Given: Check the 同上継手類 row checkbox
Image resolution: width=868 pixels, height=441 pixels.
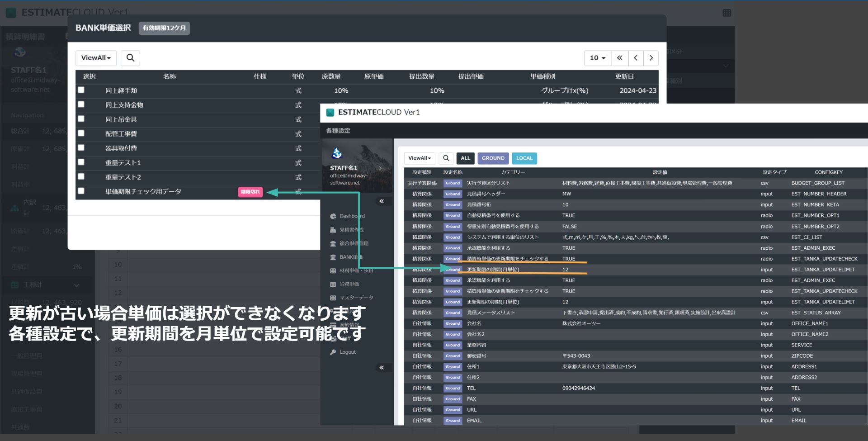Looking at the screenshot, I should tap(81, 90).
